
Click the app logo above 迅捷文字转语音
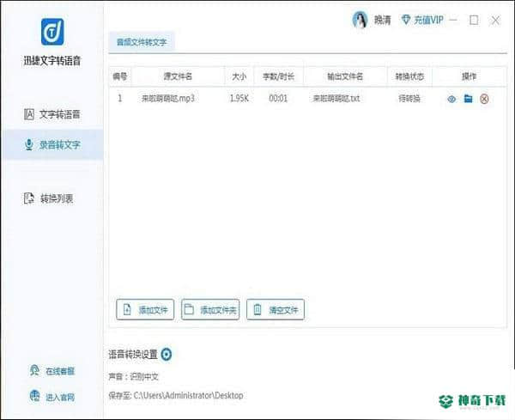click(x=52, y=32)
